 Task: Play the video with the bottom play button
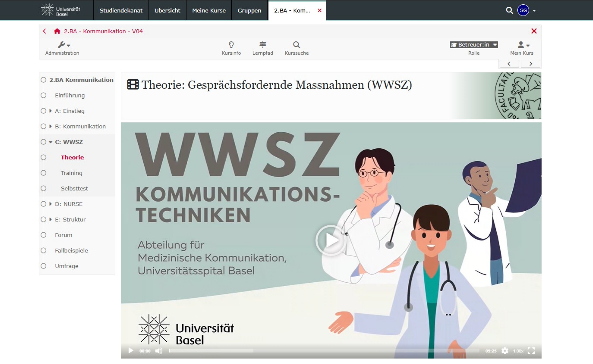[x=131, y=351]
